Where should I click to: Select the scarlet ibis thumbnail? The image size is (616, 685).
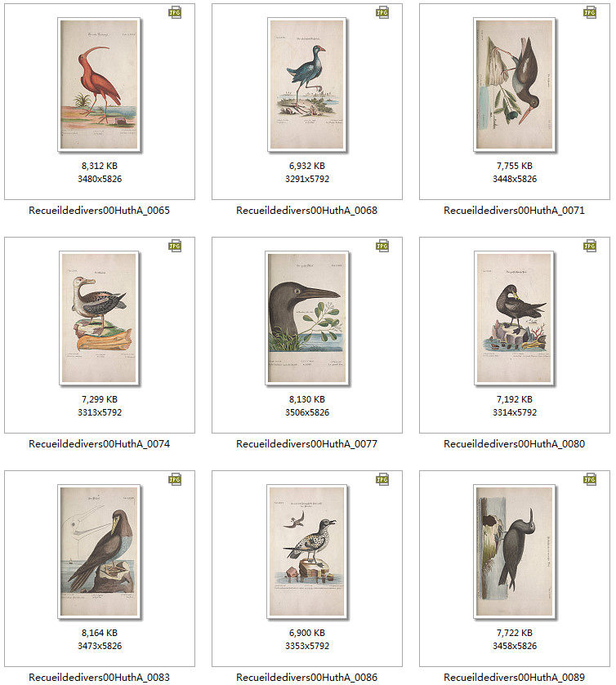(x=99, y=84)
